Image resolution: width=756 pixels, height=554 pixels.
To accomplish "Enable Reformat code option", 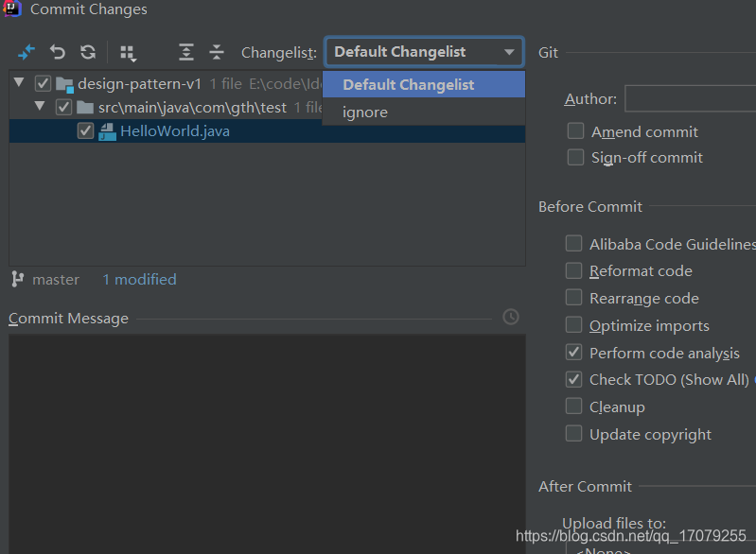I will click(x=573, y=270).
